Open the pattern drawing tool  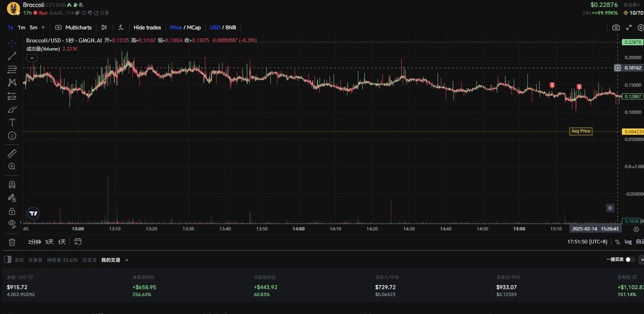point(12,83)
